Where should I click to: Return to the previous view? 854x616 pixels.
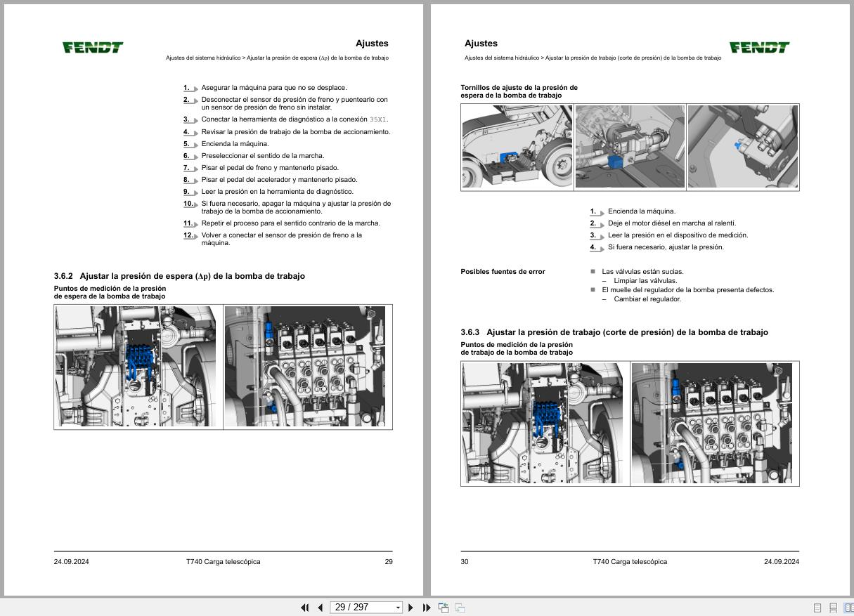point(442,607)
